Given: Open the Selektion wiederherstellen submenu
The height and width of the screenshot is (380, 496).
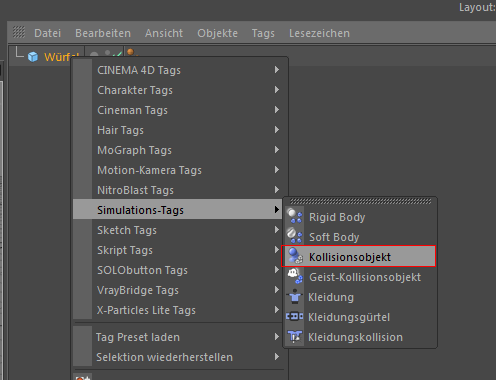Looking at the screenshot, I should tap(178, 357).
